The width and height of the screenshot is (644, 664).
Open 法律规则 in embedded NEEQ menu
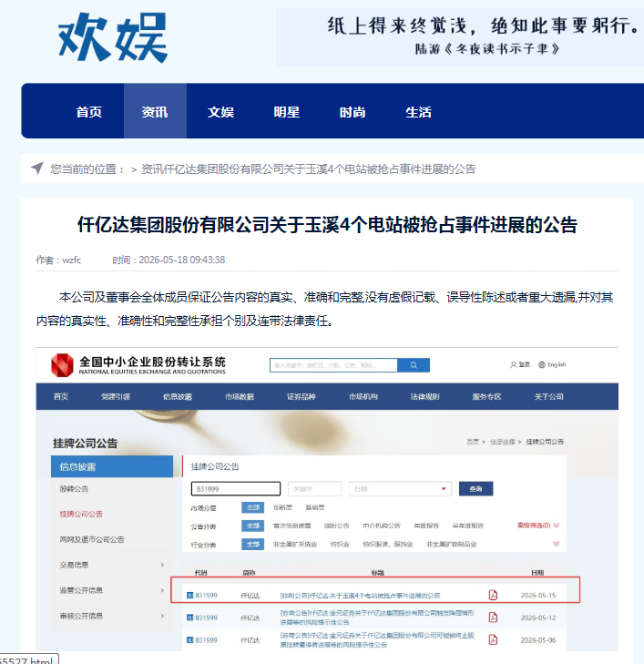[x=424, y=397]
